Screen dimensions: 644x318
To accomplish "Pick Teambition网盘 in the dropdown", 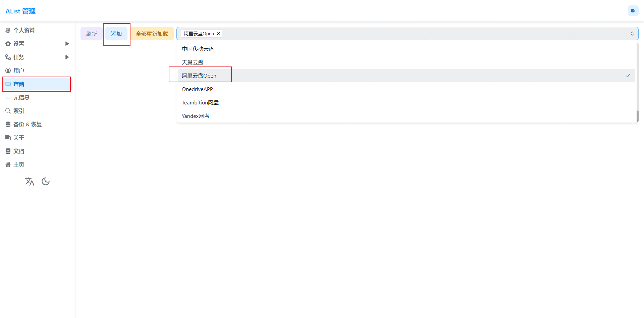I will (406, 102).
